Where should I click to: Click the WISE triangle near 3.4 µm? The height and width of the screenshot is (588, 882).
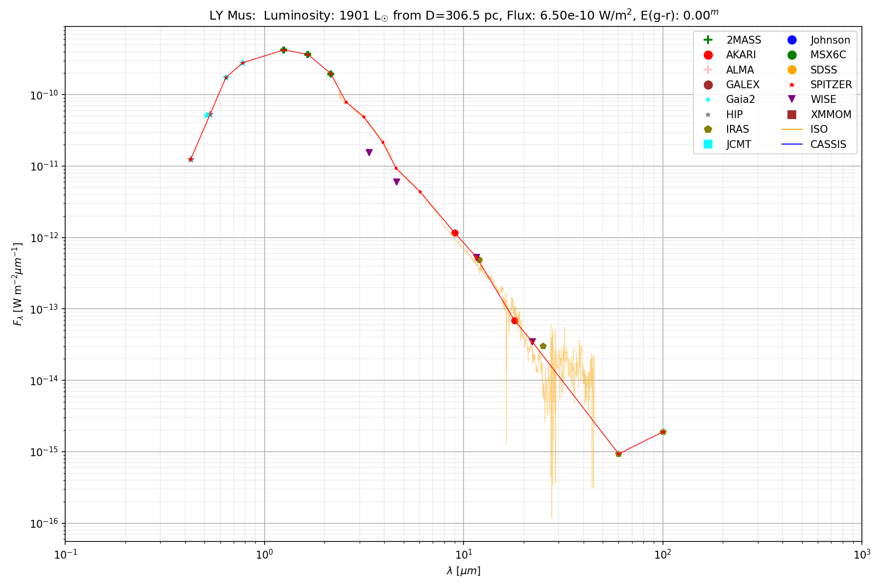click(x=369, y=152)
